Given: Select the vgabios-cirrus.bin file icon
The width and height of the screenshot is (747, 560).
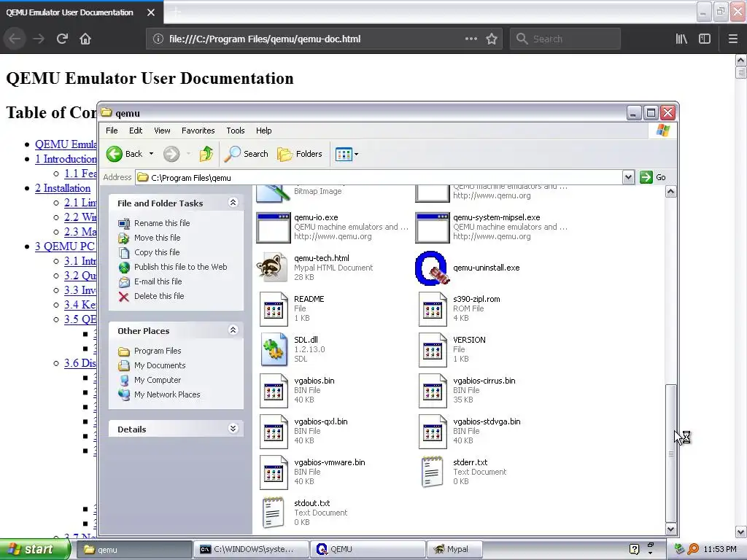Looking at the screenshot, I should click(x=433, y=391).
